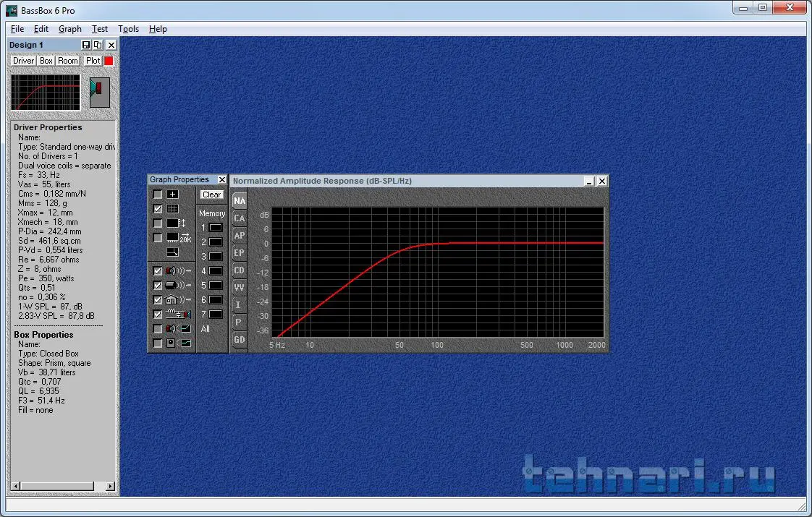Click the Plot button in Design 1

pos(93,61)
